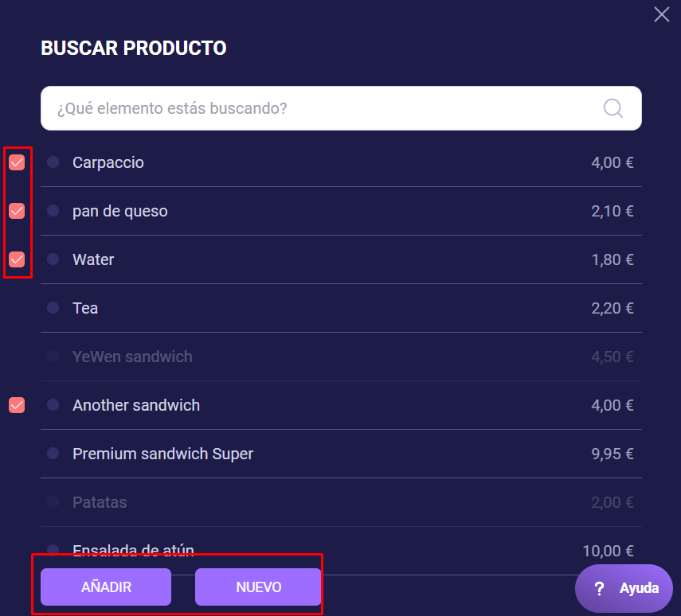Click the Another sandwich bullet dot
The height and width of the screenshot is (616, 681).
tap(53, 405)
